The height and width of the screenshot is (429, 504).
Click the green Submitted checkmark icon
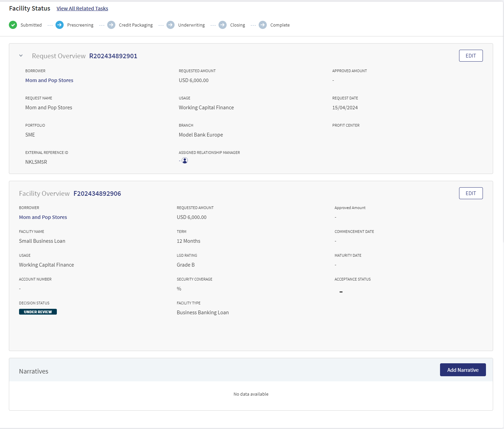pos(13,25)
